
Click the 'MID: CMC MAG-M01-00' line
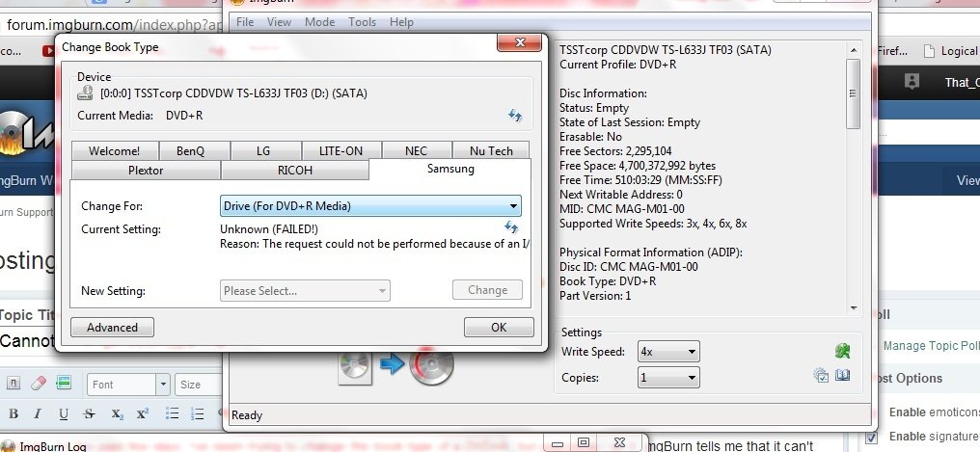pyautogui.click(x=621, y=209)
